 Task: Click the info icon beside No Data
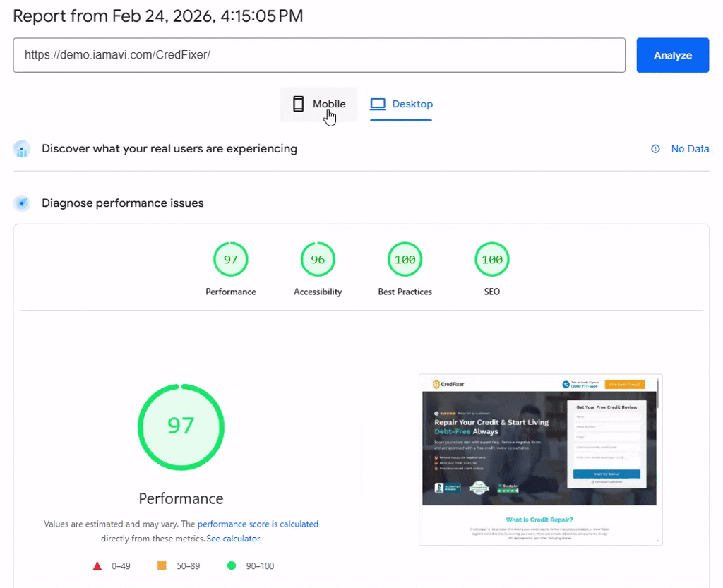click(x=655, y=149)
